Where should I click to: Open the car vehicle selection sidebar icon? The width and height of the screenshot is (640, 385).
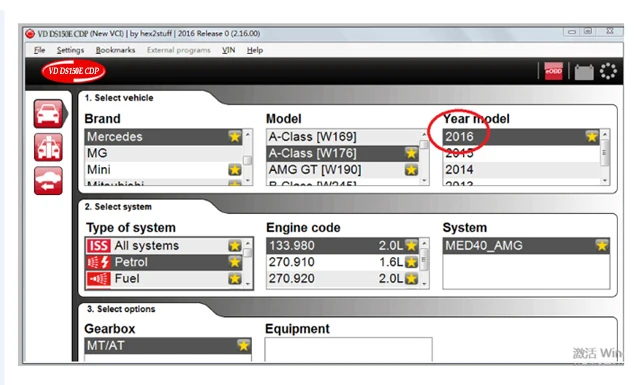point(49,113)
